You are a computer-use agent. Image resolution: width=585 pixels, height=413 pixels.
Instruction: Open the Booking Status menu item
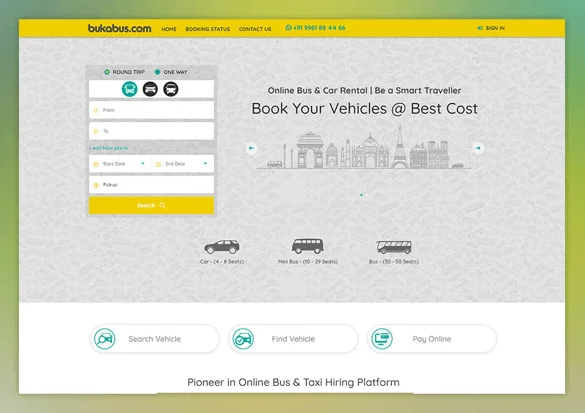coord(208,29)
